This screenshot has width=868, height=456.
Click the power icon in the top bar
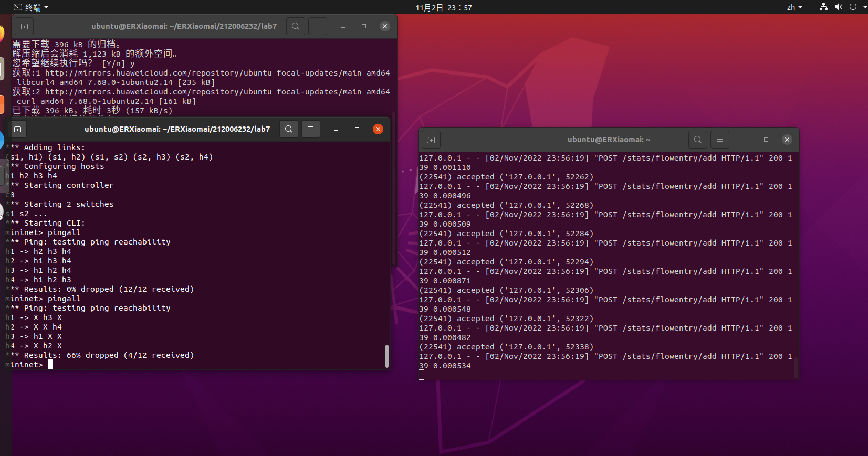click(x=853, y=7)
